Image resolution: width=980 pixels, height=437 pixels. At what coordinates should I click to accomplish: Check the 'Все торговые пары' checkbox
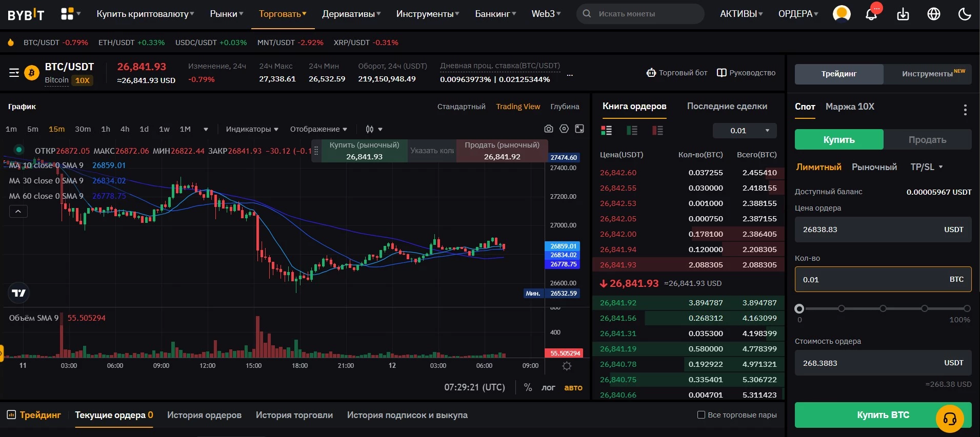pos(701,415)
